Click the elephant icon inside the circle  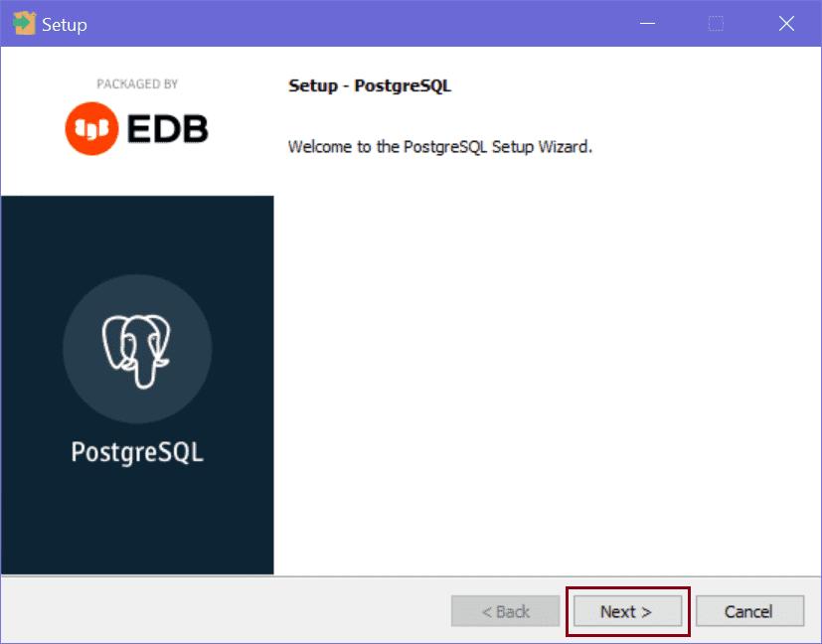tap(137, 348)
